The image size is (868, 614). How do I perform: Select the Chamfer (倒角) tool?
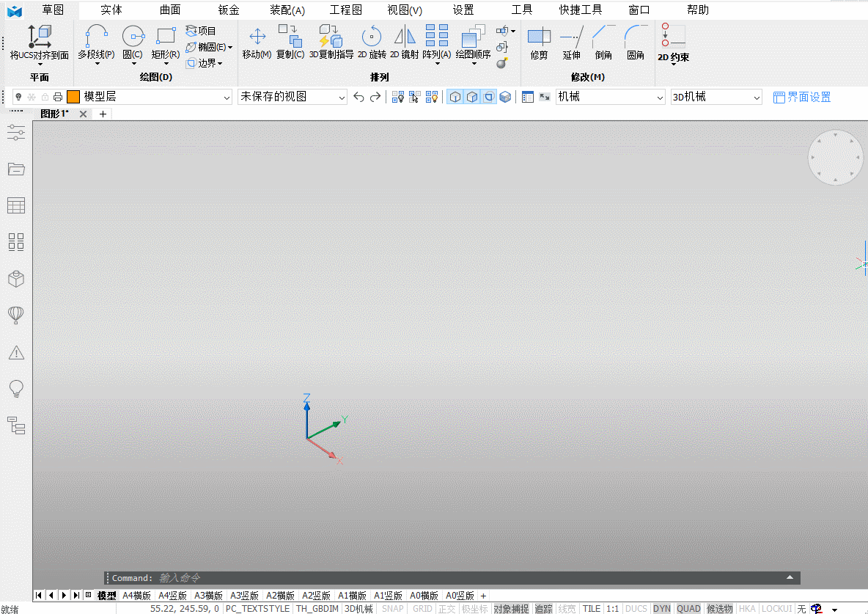pyautogui.click(x=603, y=43)
